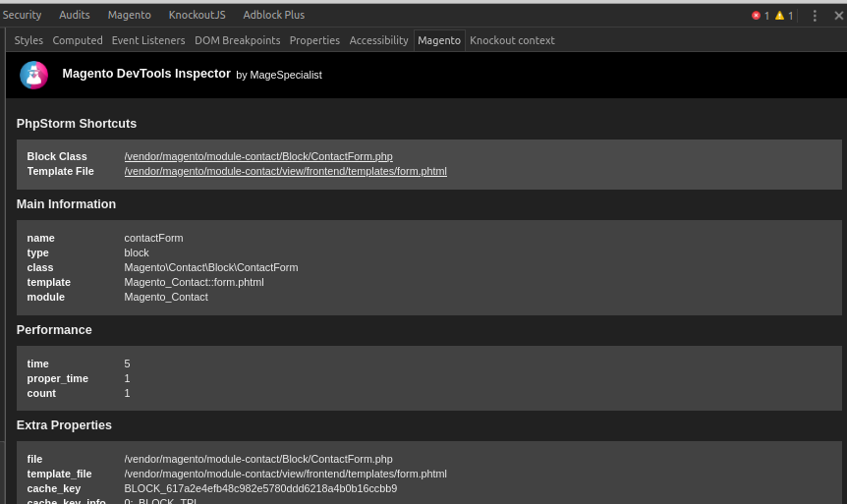Click 'by MageSpecialist' text
Screen dimensions: 847x504
(x=279, y=75)
